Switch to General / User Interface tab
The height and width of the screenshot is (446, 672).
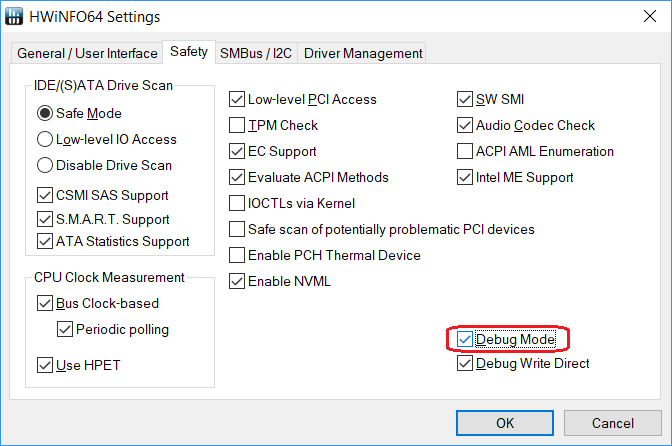(87, 53)
